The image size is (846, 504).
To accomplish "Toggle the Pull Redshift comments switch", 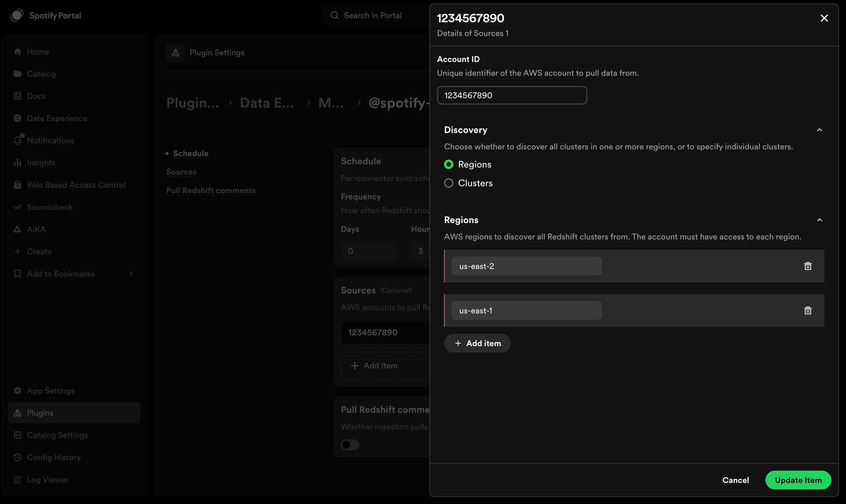I will point(350,445).
